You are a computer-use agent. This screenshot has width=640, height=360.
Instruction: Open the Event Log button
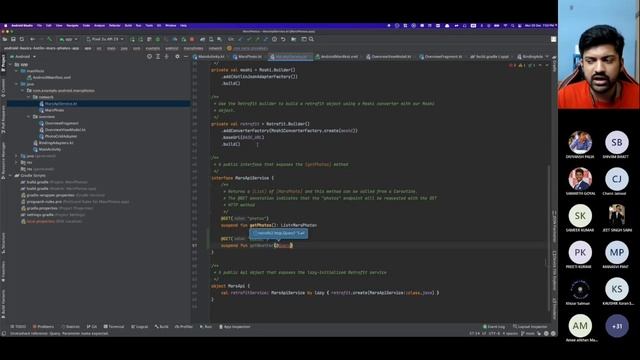(494, 327)
